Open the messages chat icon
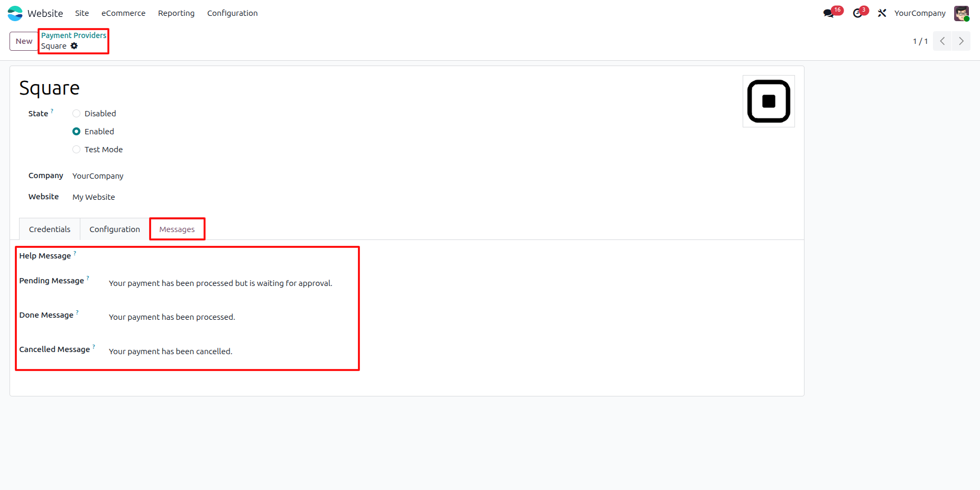980x490 pixels. pyautogui.click(x=829, y=13)
